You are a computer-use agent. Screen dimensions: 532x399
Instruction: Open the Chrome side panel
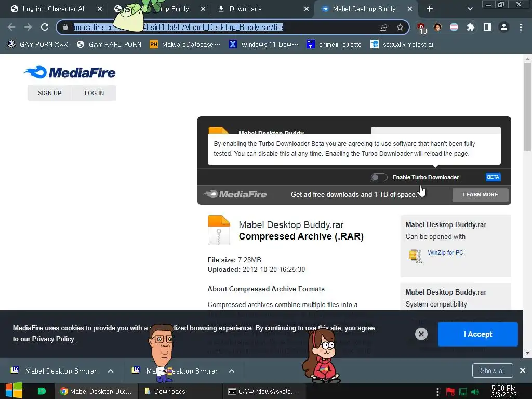[x=487, y=27]
